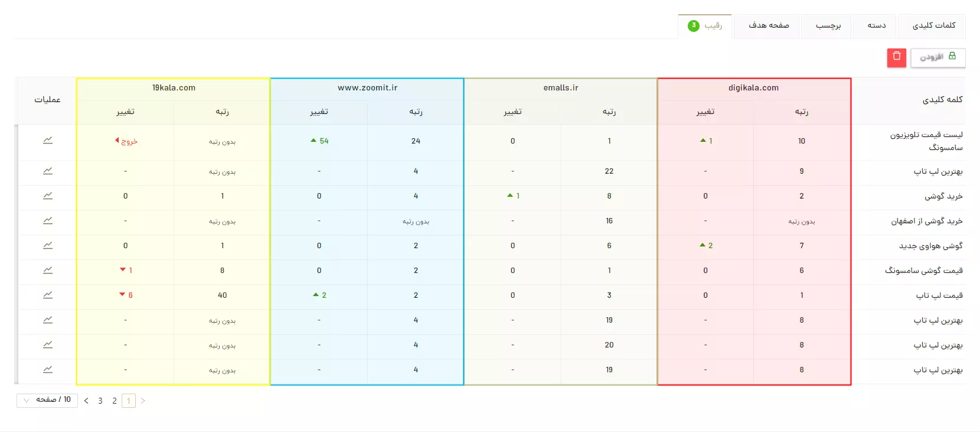Click keyword قیمت لپ تاپ
The height and width of the screenshot is (432, 980).
pos(939,295)
